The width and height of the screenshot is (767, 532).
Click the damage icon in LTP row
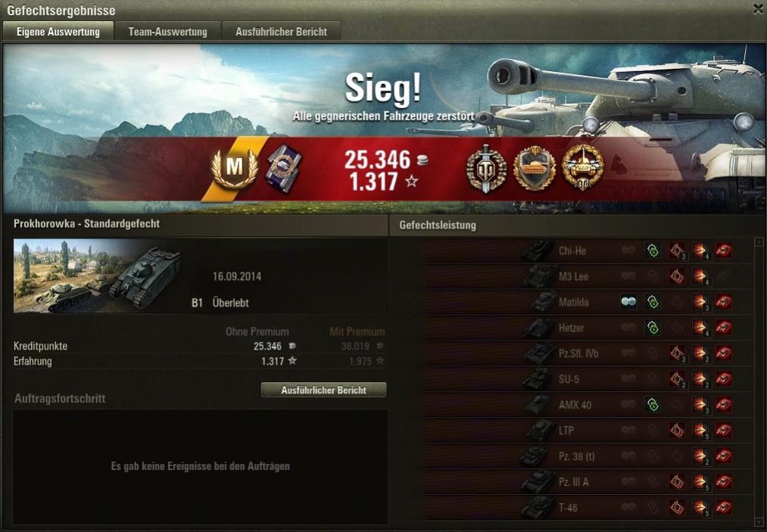[700, 431]
